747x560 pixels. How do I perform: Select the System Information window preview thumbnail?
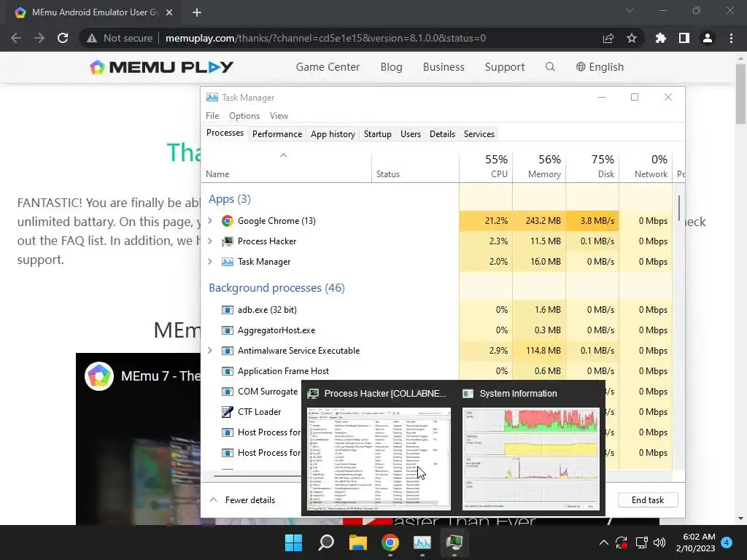(531, 458)
